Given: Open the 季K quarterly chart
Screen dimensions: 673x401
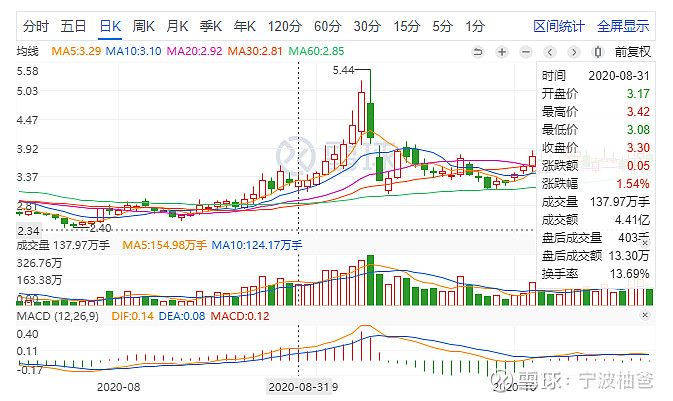Looking at the screenshot, I should (211, 26).
